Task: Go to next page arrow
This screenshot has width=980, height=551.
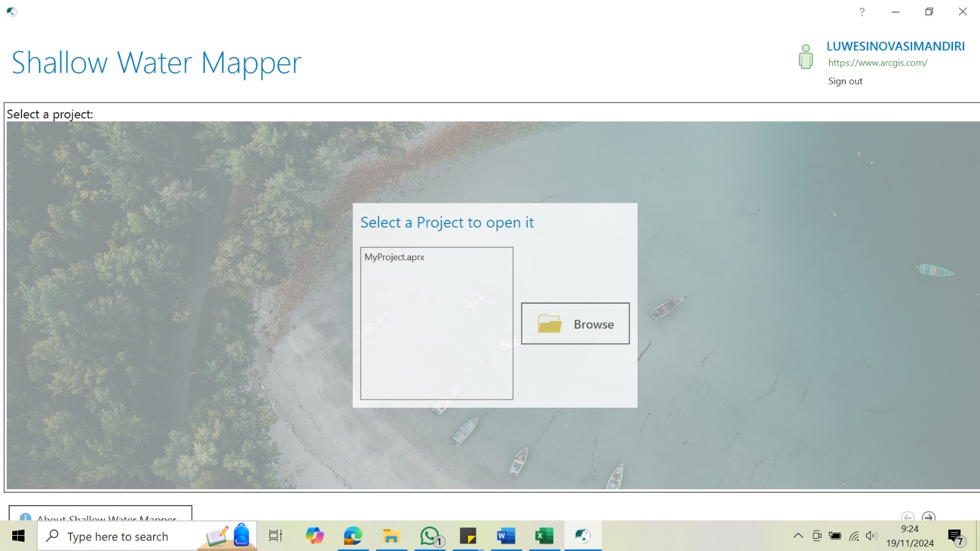Action: pyautogui.click(x=929, y=517)
